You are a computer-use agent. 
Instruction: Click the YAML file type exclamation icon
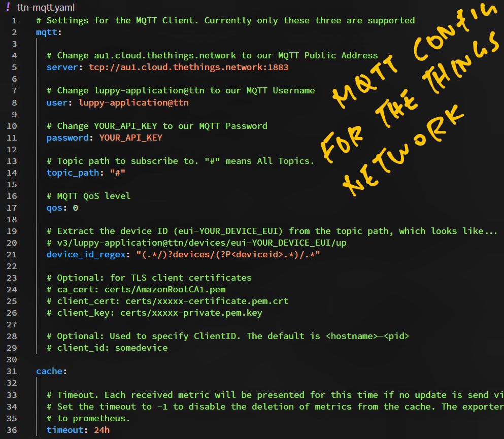coord(8,7)
